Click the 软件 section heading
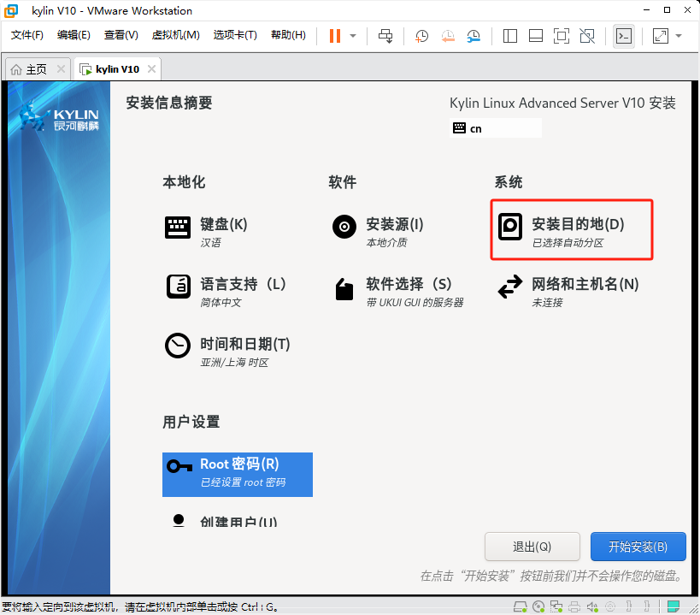This screenshot has width=700, height=615. (x=343, y=182)
